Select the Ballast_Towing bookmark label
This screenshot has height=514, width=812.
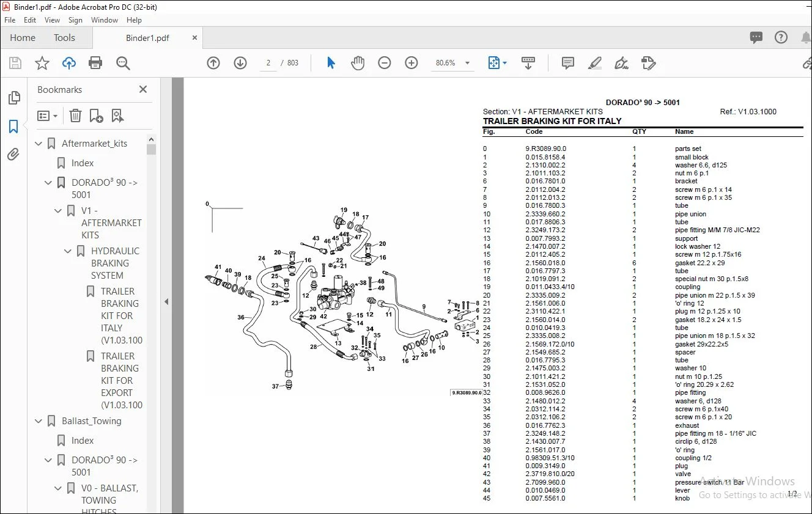(92, 421)
